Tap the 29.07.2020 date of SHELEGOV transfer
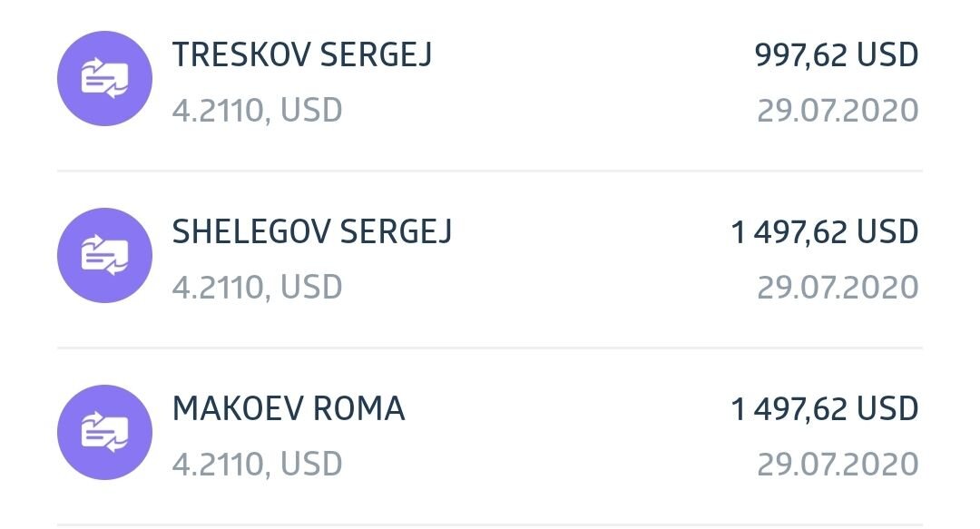The height and width of the screenshot is (529, 980). (x=838, y=288)
